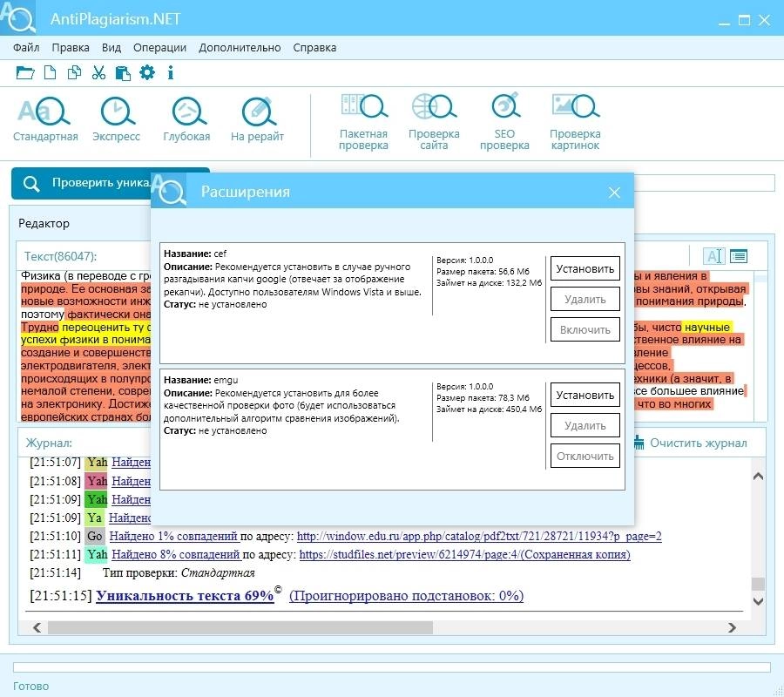Screen dimensions: 784x697
Task: Click Удалить for the emgu extension
Action: pyautogui.click(x=585, y=426)
